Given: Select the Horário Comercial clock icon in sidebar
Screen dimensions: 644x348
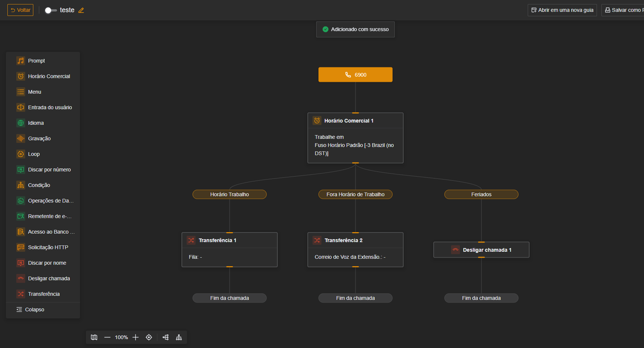Looking at the screenshot, I should [x=21, y=76].
